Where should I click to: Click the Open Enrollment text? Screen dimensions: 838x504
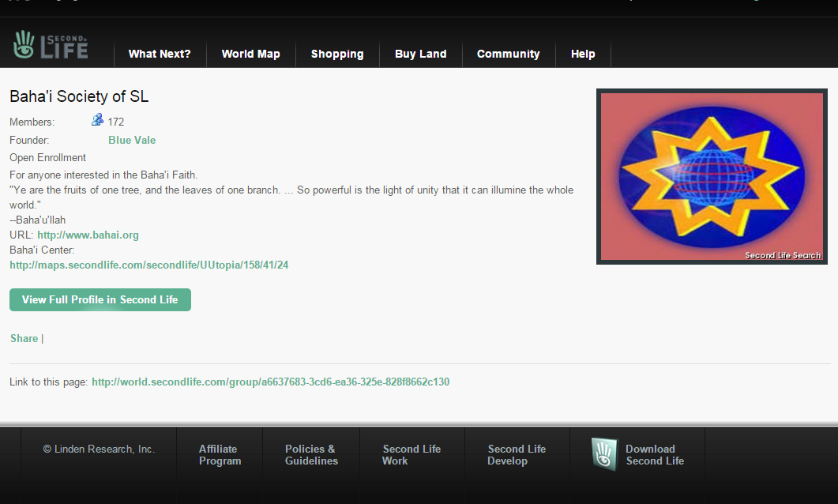47,158
